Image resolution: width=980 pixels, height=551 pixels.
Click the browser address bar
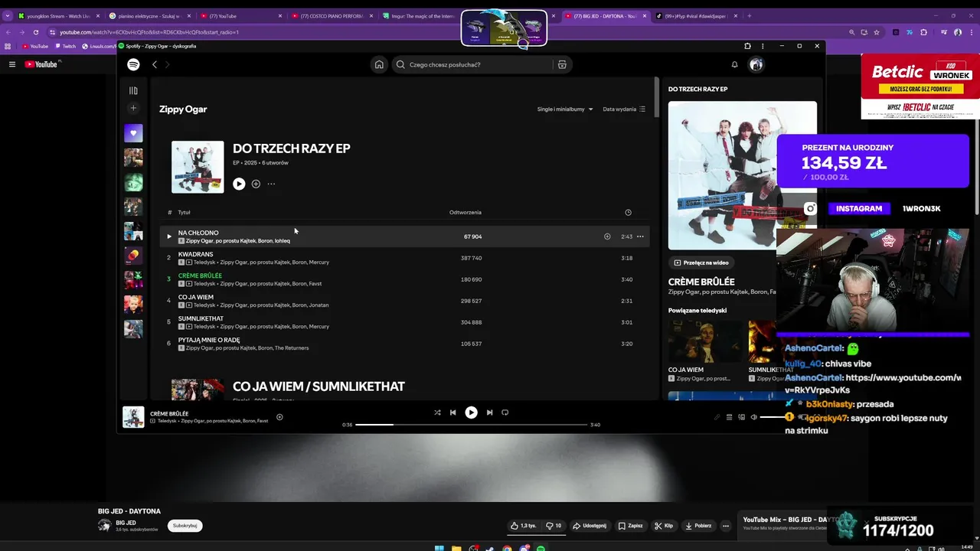[x=444, y=32]
